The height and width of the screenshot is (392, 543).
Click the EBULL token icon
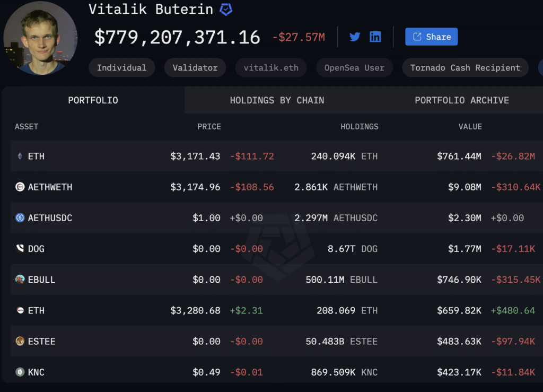(20, 280)
